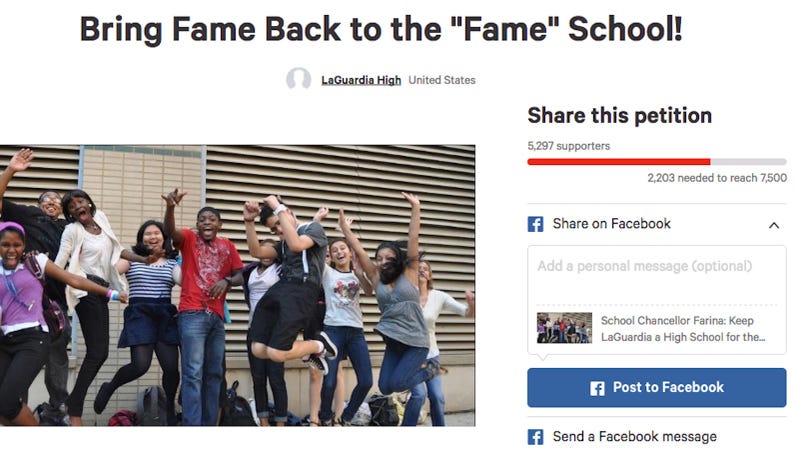Click the red supporters progress bar
Viewport: 800px width, 450px height.
pyautogui.click(x=619, y=162)
